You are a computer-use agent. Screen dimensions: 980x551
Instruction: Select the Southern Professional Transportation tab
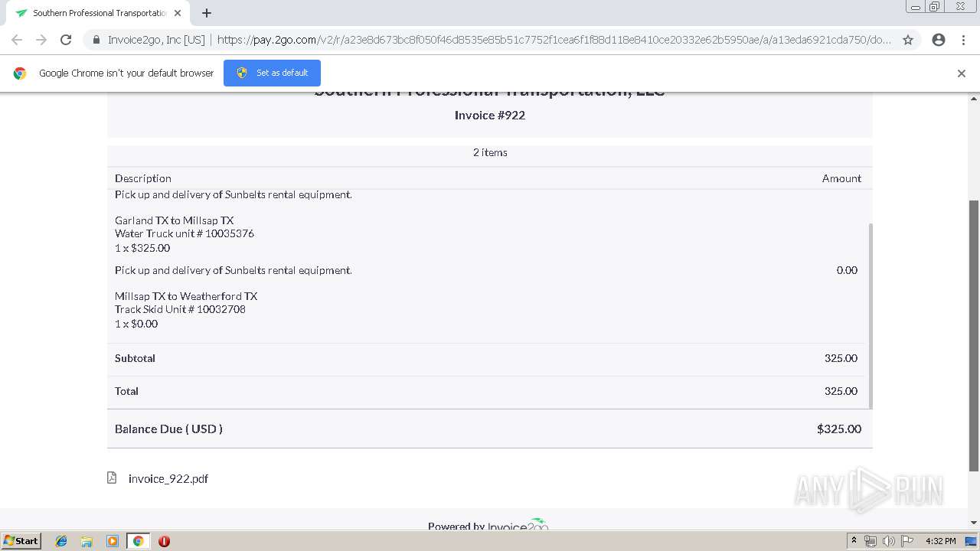coord(97,13)
